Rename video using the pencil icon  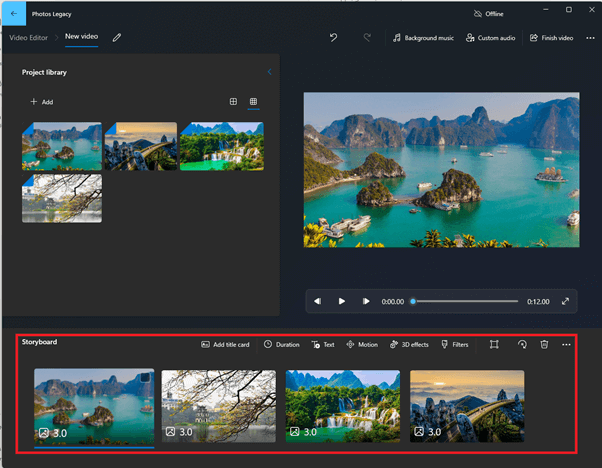click(117, 37)
